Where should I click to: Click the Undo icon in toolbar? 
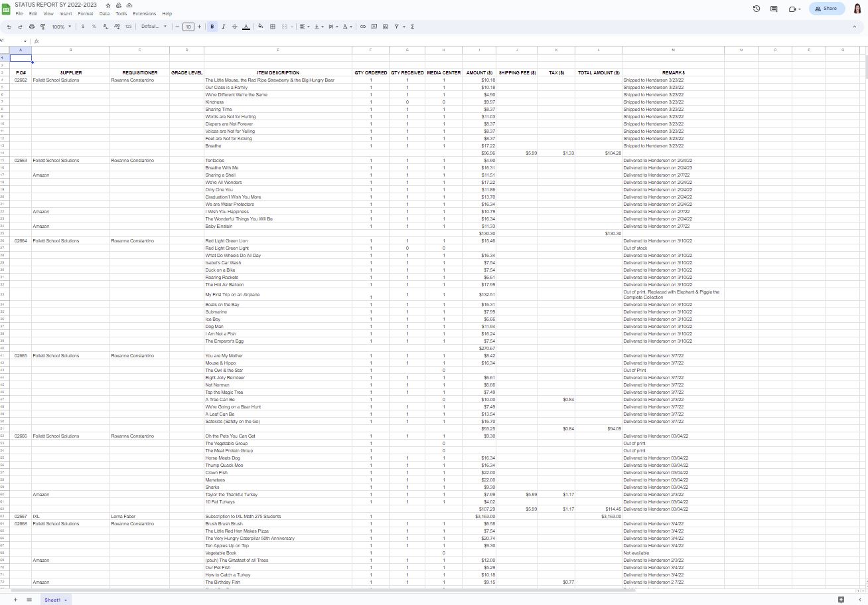click(9, 27)
